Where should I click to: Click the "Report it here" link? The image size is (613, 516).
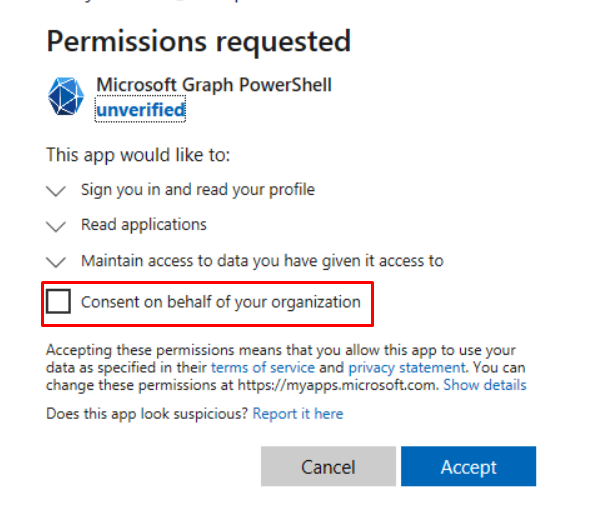pyautogui.click(x=298, y=413)
